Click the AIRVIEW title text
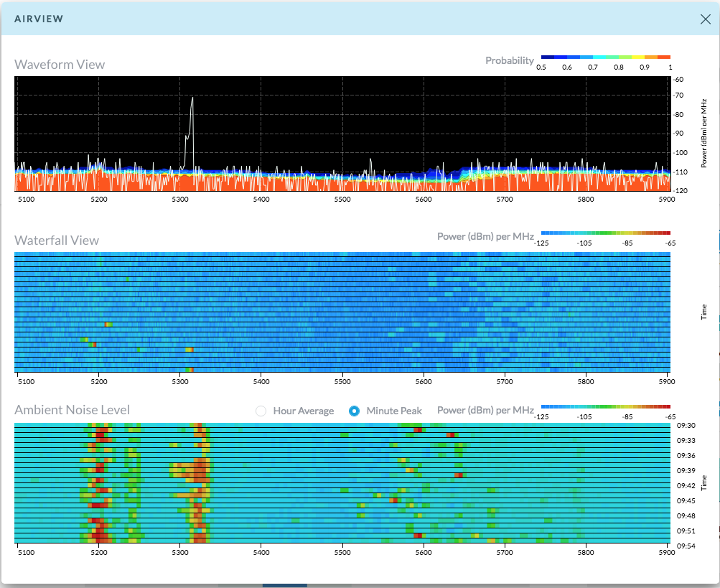The width and height of the screenshot is (720, 588). tap(39, 19)
